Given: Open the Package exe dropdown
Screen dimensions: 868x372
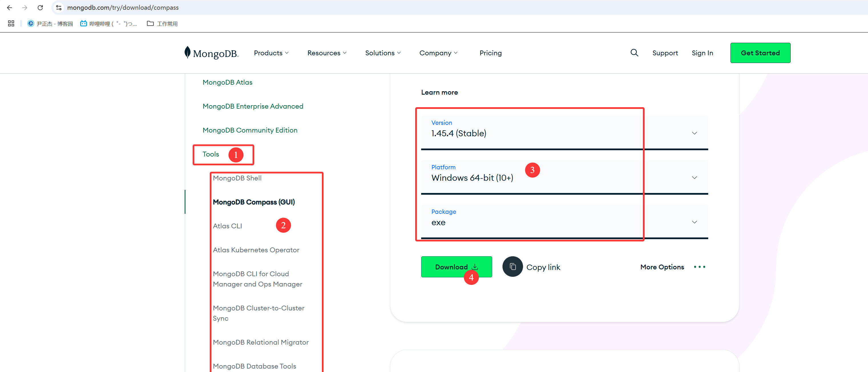Looking at the screenshot, I should pyautogui.click(x=564, y=222).
